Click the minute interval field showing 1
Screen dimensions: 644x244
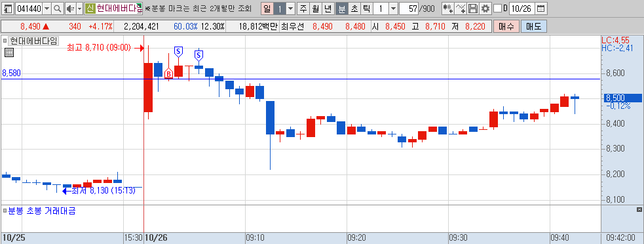381,9
